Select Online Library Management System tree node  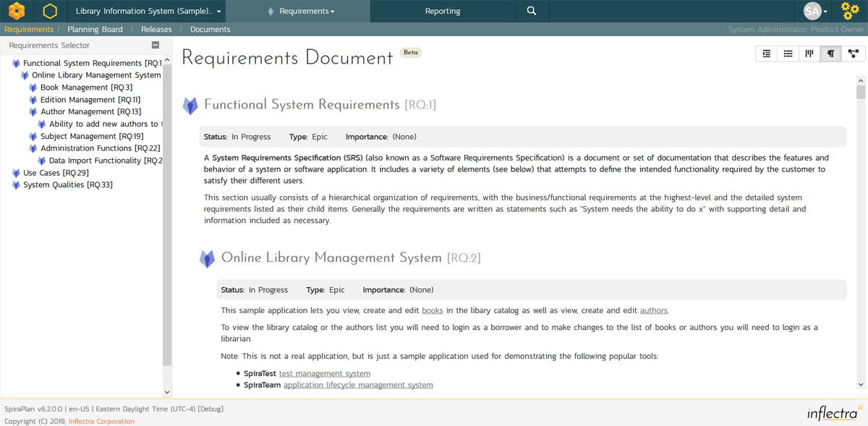tap(97, 75)
